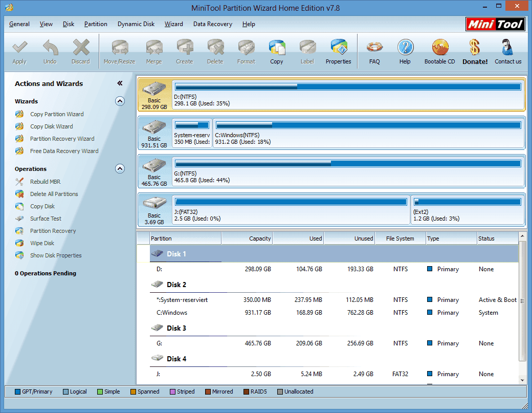Sort by the Partition column header
Viewport: 532px width, 413px height.
185,238
